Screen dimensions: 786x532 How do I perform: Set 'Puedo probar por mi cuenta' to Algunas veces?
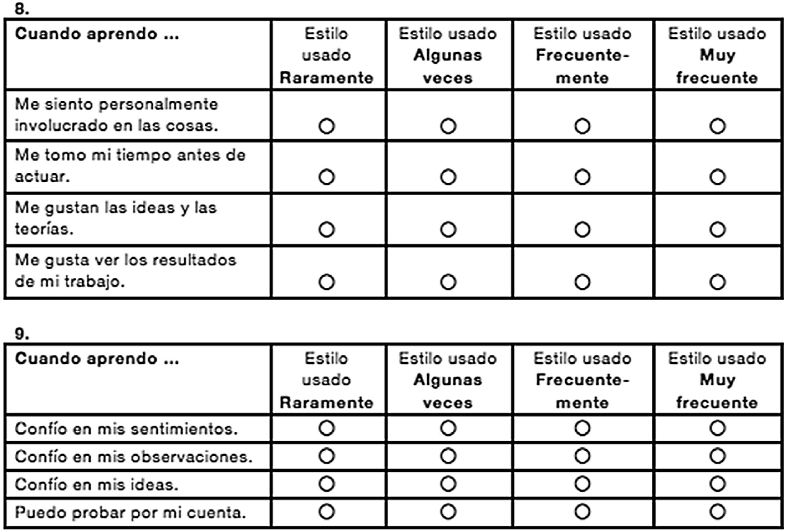pyautogui.click(x=448, y=512)
